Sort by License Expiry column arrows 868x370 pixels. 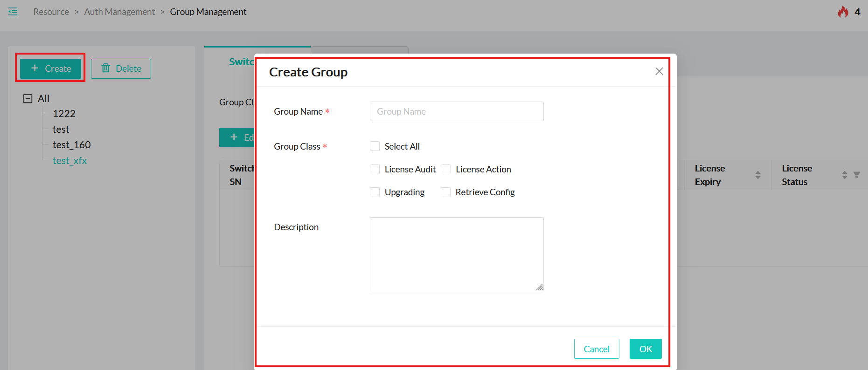click(757, 175)
